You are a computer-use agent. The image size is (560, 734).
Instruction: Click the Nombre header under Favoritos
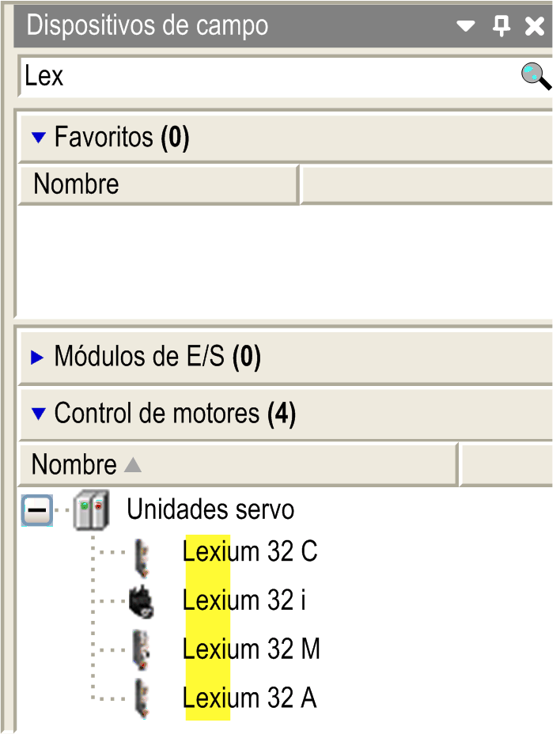[158, 184]
